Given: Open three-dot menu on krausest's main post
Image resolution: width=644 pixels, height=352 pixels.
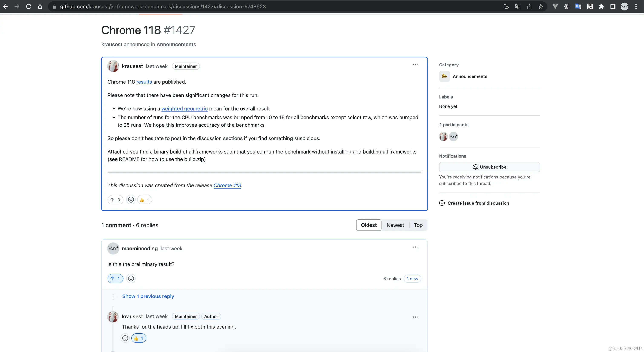Looking at the screenshot, I should pyautogui.click(x=415, y=65).
